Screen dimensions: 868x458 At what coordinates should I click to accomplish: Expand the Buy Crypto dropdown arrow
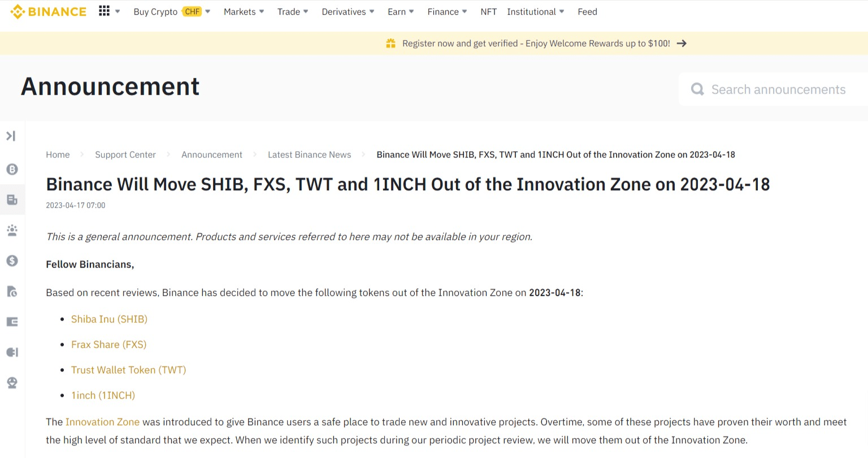208,11
